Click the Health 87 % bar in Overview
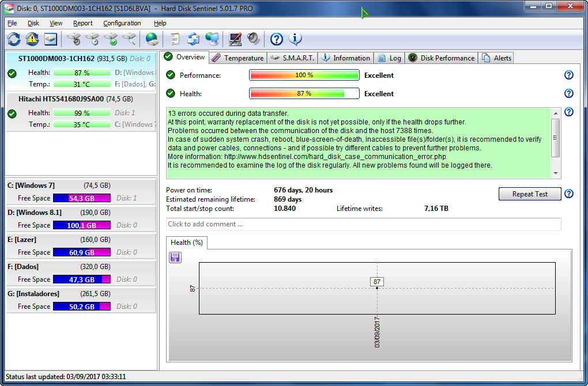Image resolution: width=588 pixels, height=386 pixels. [x=304, y=93]
